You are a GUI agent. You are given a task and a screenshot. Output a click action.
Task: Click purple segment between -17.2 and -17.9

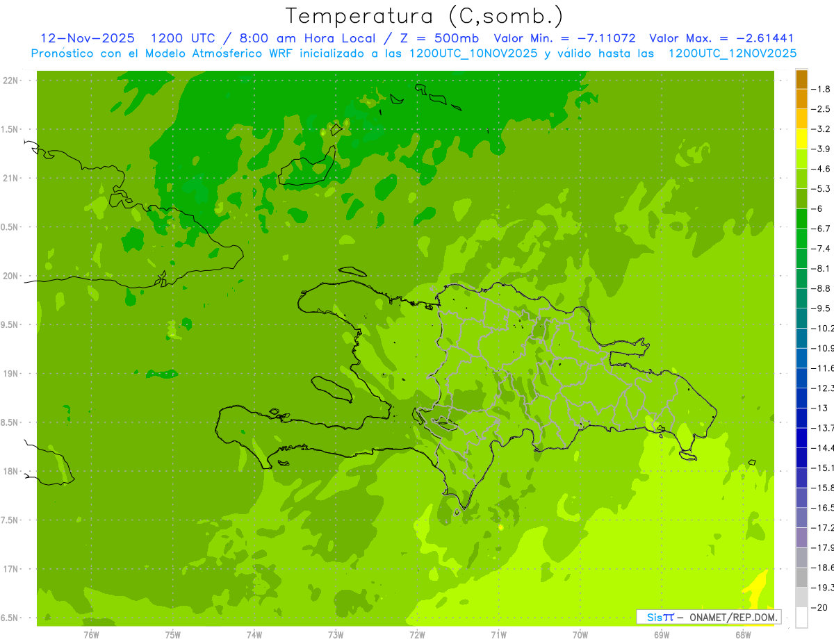[801, 537]
